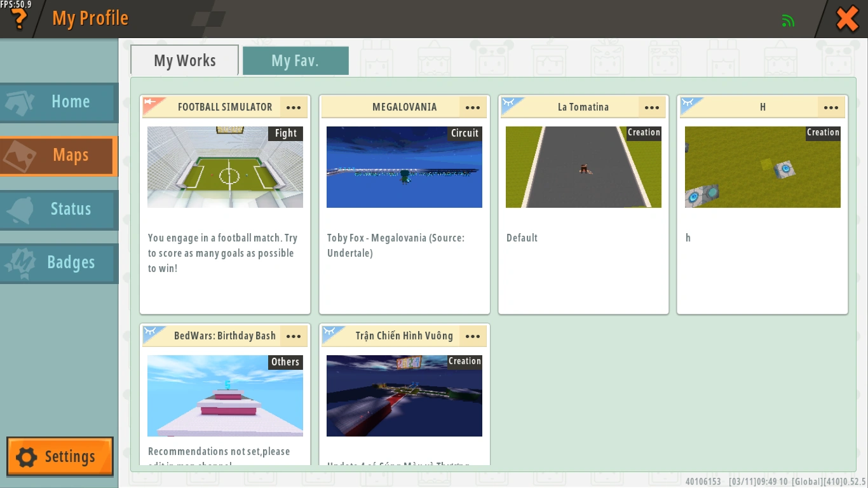Click the My Profile header title
Image resolution: width=868 pixels, height=488 pixels.
(90, 19)
